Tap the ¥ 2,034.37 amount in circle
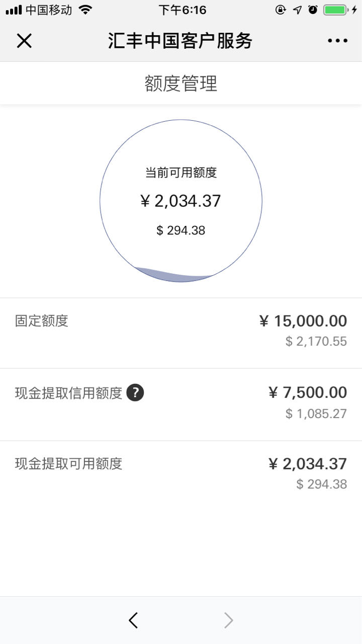Image resolution: width=362 pixels, height=644 pixels. click(x=181, y=201)
